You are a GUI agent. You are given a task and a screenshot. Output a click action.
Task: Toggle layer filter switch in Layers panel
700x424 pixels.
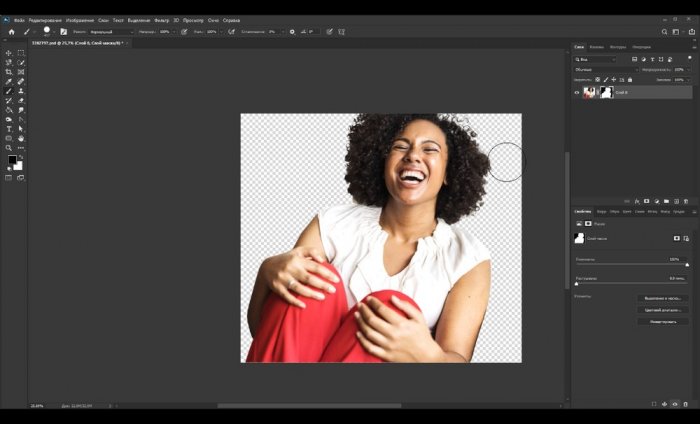point(689,59)
